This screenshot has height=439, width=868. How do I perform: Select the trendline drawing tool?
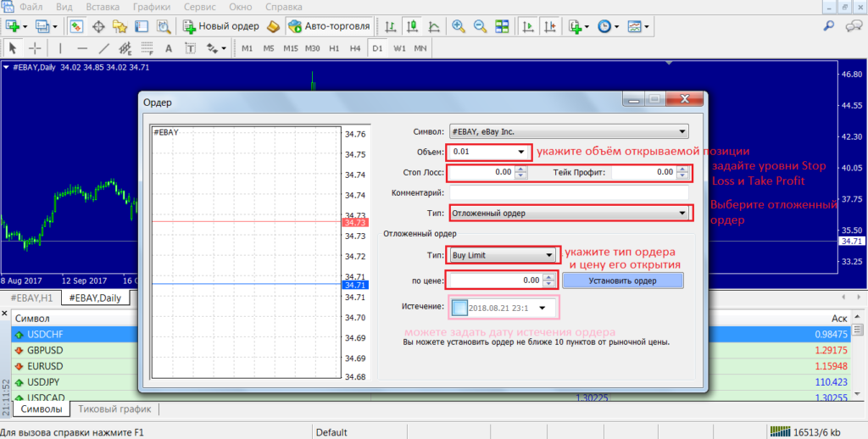pos(105,48)
